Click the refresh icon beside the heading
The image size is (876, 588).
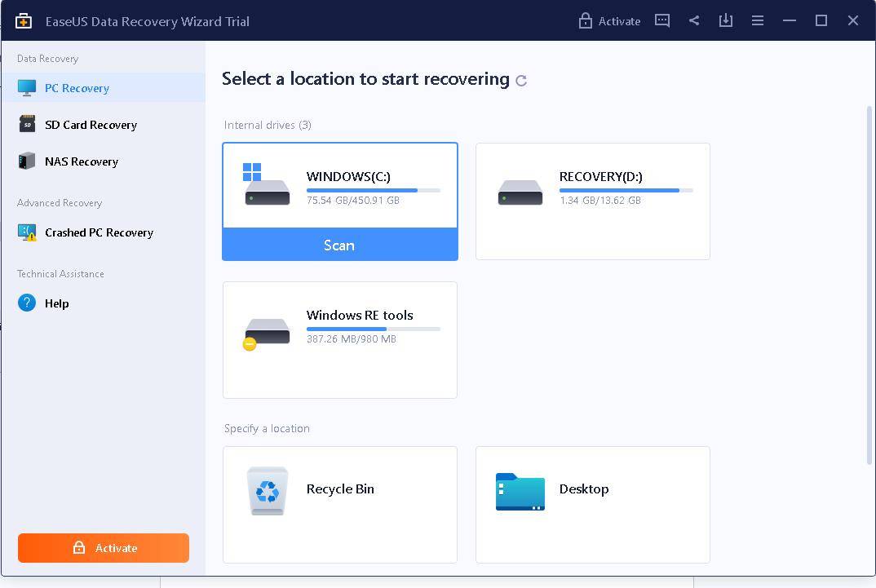pos(521,81)
